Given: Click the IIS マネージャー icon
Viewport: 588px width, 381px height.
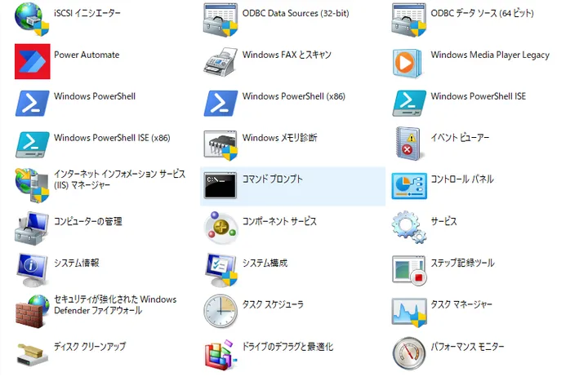Looking at the screenshot, I should (x=32, y=185).
